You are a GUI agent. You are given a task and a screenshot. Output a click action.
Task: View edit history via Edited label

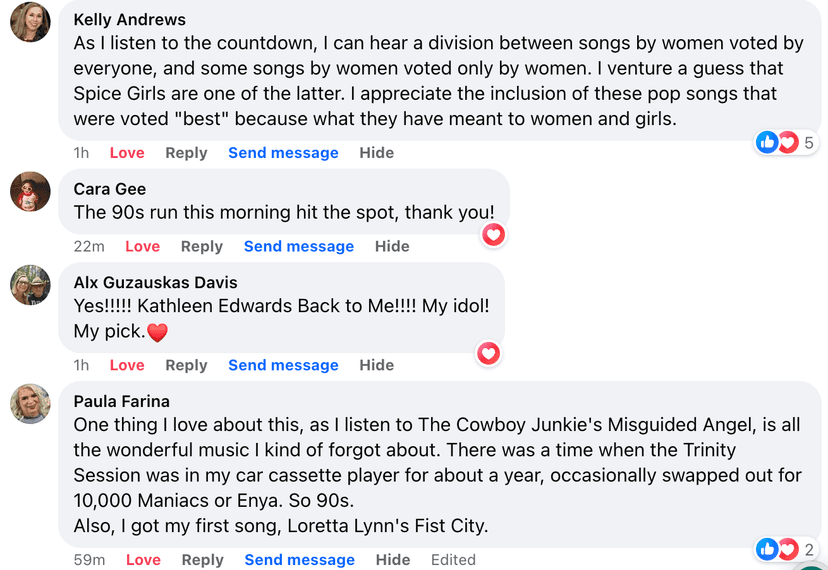[x=453, y=560]
